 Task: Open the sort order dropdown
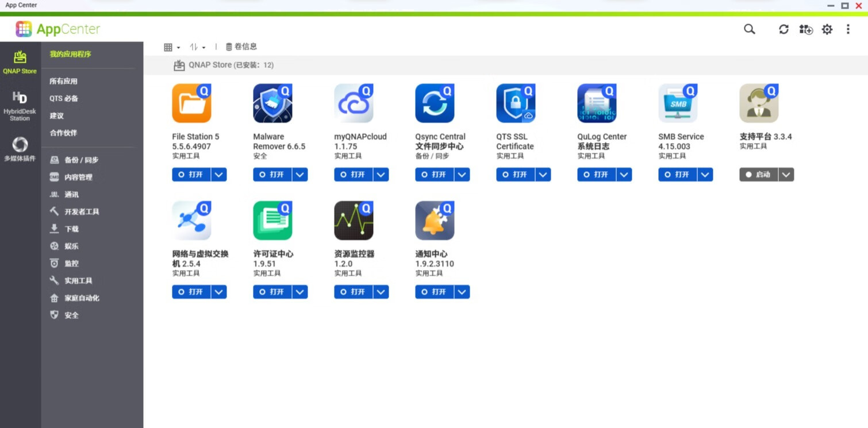coord(197,47)
